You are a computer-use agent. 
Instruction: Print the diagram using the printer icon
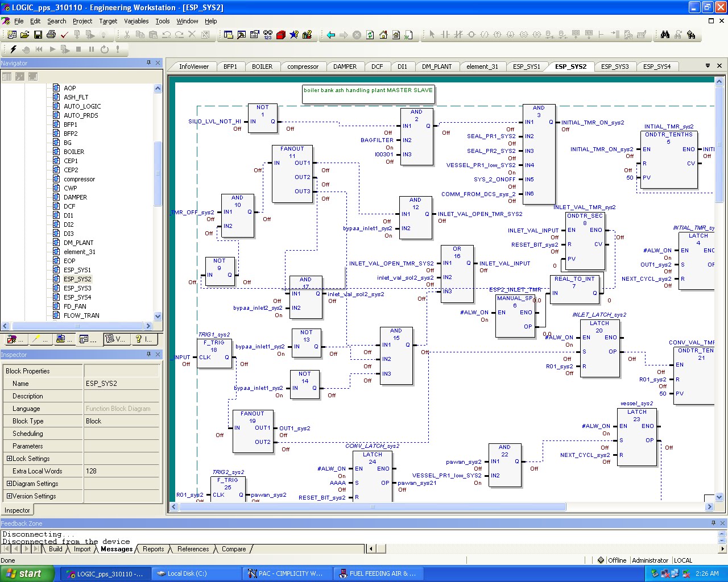coord(51,34)
